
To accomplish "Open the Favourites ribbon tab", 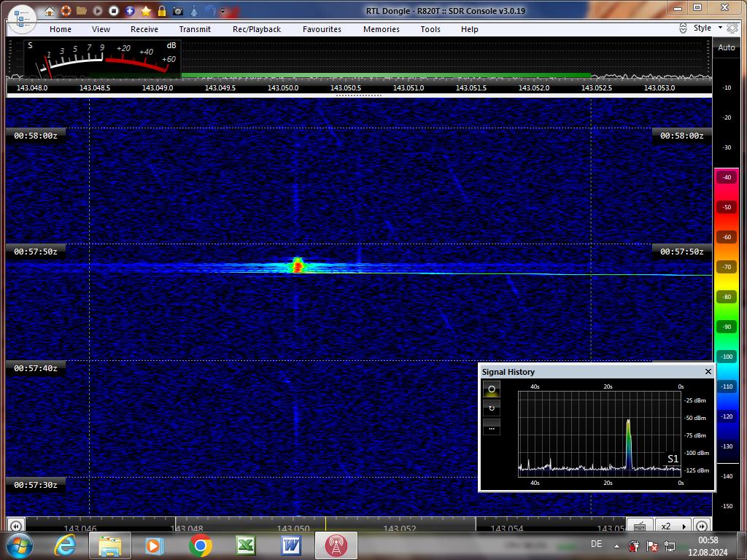I will (322, 29).
